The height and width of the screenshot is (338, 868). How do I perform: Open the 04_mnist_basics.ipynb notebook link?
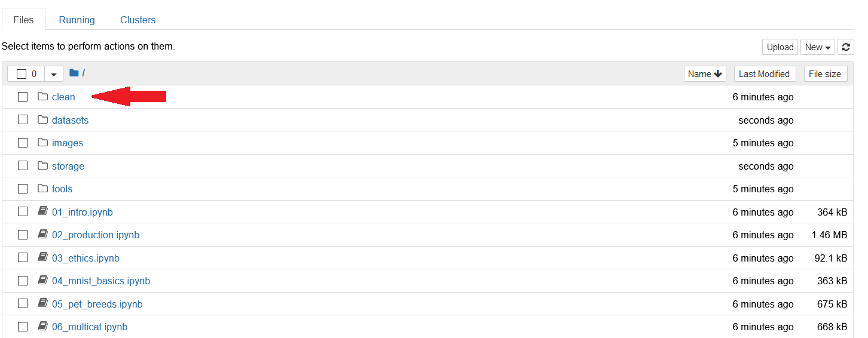[x=101, y=281]
